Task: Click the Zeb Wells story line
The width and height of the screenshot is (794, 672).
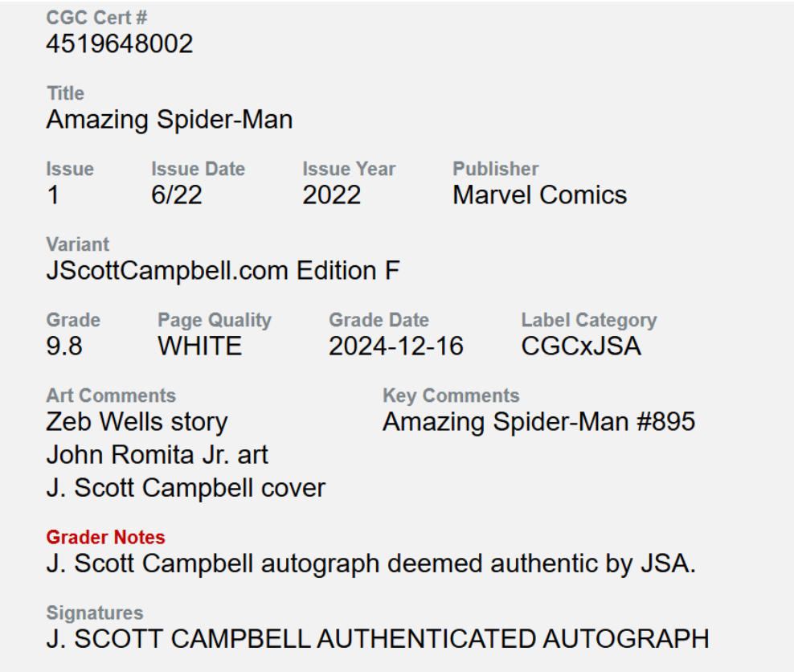Action: pos(137,422)
